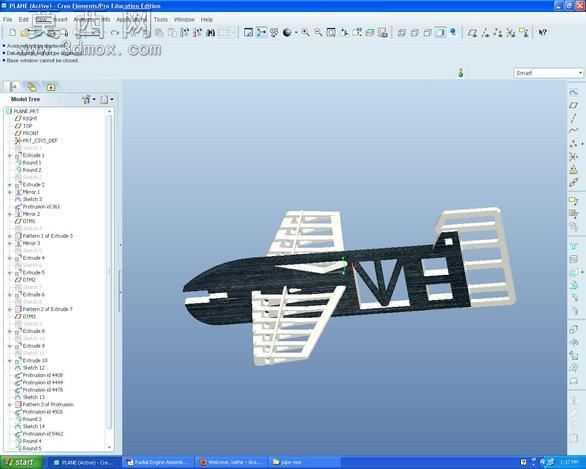Open the Regeneration Manager icon
Screen dimensions: 586x469
click(x=198, y=33)
